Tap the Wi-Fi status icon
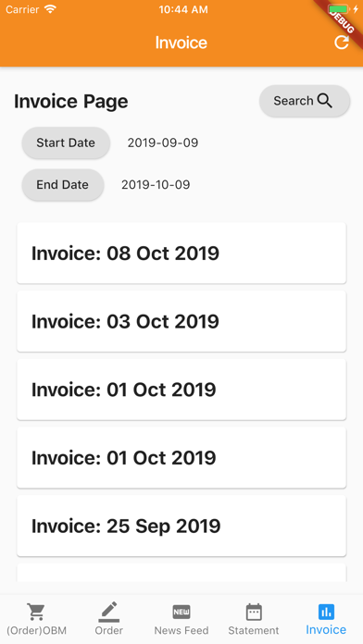 (50, 9)
